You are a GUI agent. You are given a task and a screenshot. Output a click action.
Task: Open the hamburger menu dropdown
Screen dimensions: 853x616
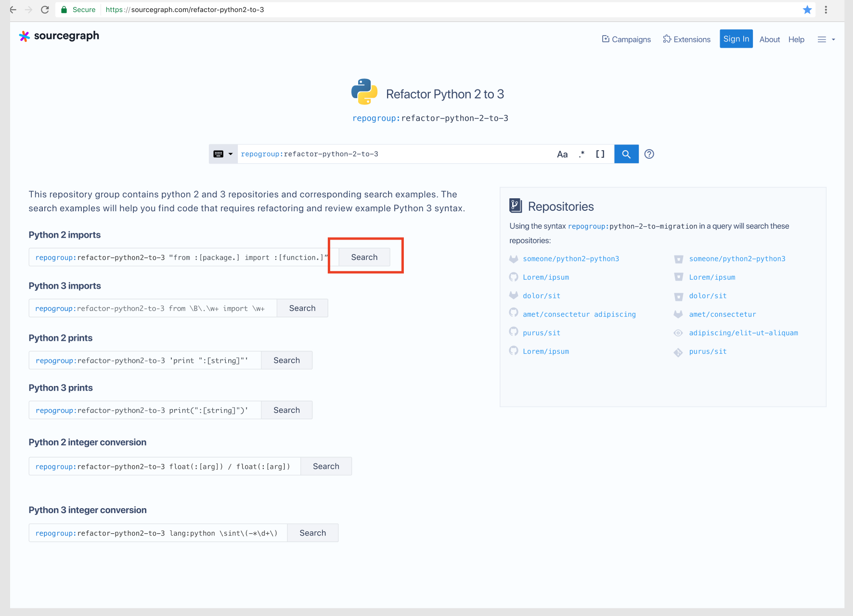[826, 39]
